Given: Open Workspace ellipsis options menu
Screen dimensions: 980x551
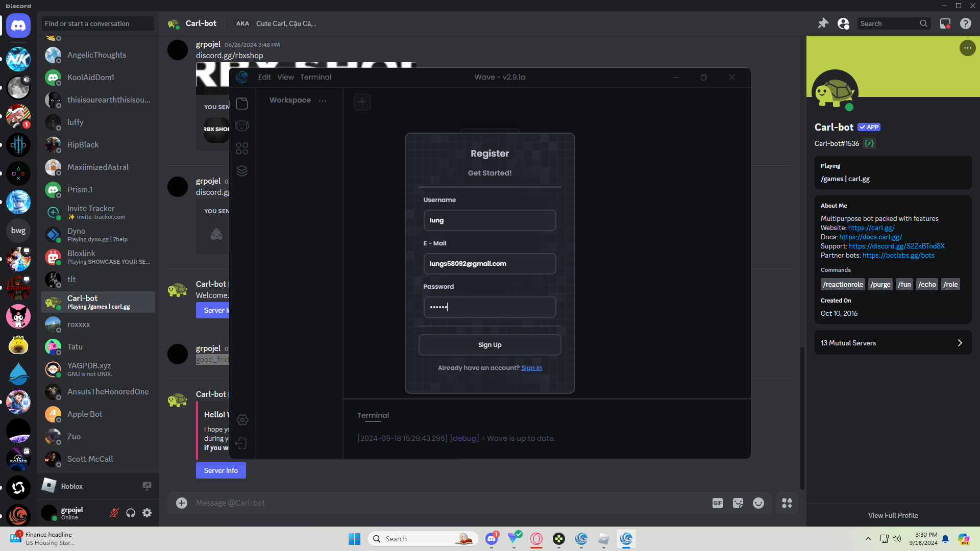Looking at the screenshot, I should (323, 101).
